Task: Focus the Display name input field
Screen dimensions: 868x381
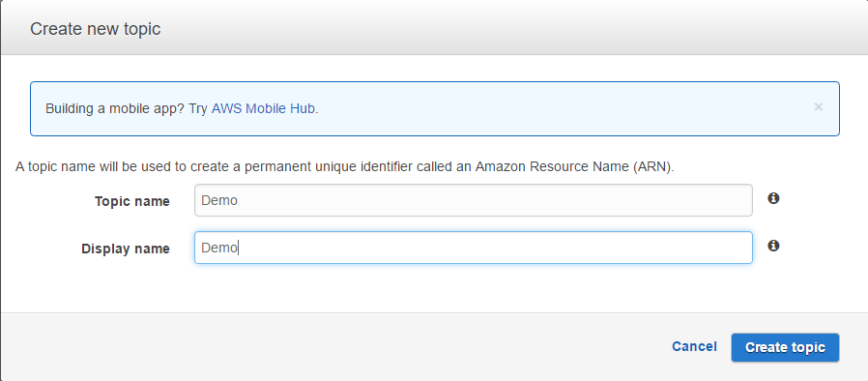Action: [x=474, y=248]
